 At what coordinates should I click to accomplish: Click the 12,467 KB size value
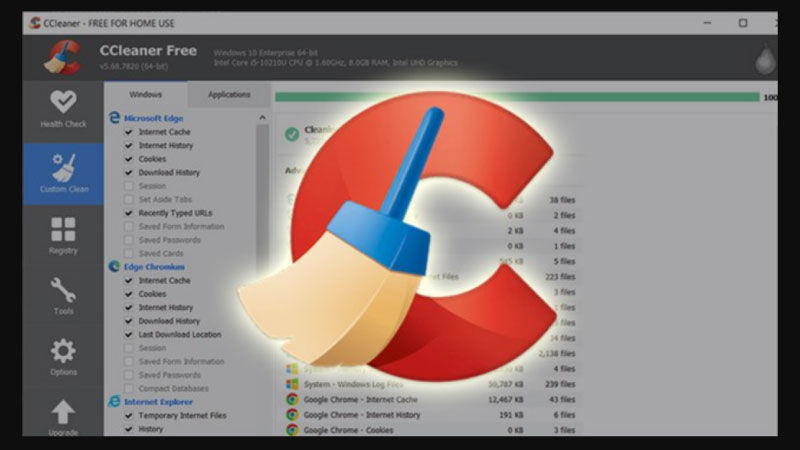click(505, 399)
